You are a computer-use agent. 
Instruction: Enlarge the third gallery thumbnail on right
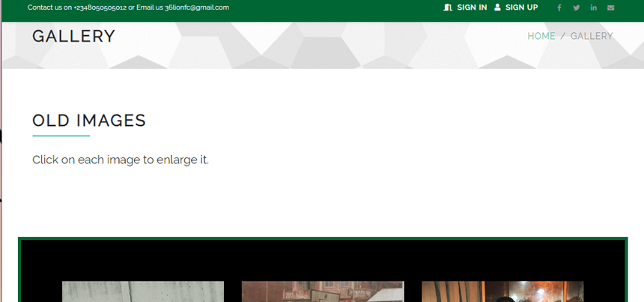[x=502, y=292]
